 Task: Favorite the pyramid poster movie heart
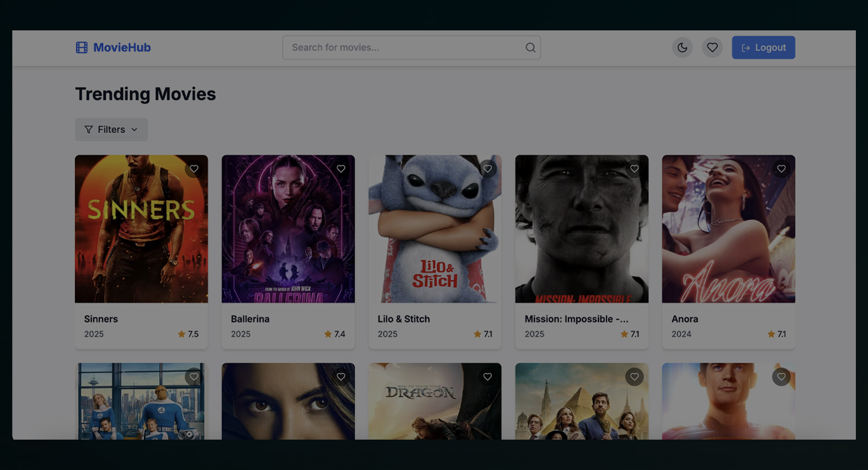click(x=634, y=377)
